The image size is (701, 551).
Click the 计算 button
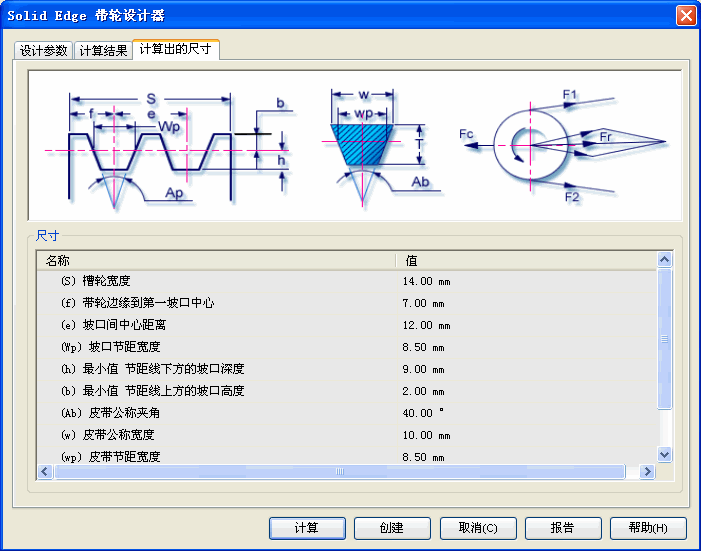click(x=307, y=528)
